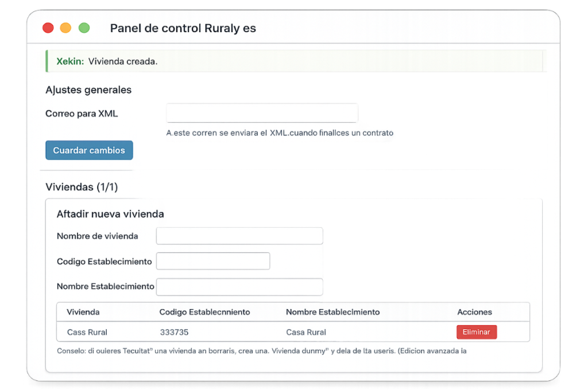Click the Aftadir nueva vivienda form title

tap(110, 214)
